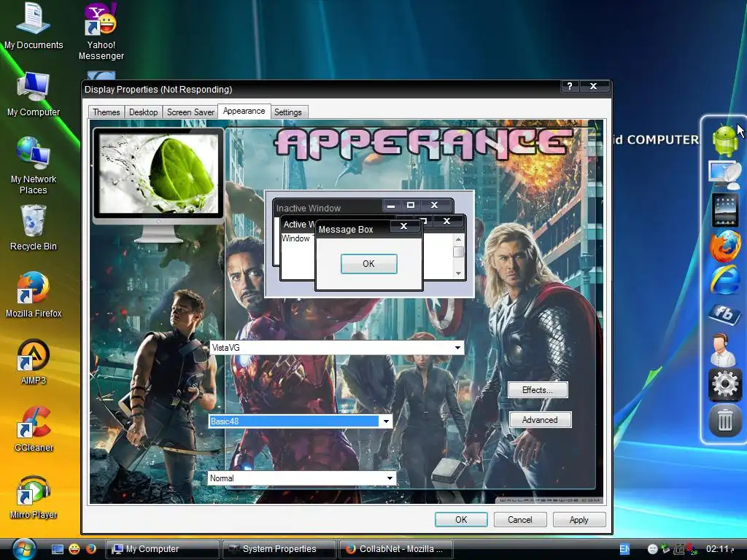Click the EN language indicator in the tray

pyautogui.click(x=624, y=549)
